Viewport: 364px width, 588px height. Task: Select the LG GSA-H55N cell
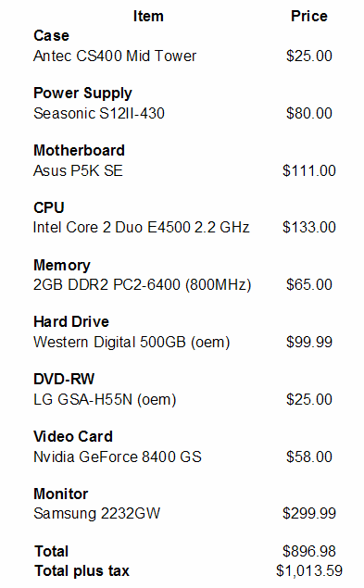point(105,400)
